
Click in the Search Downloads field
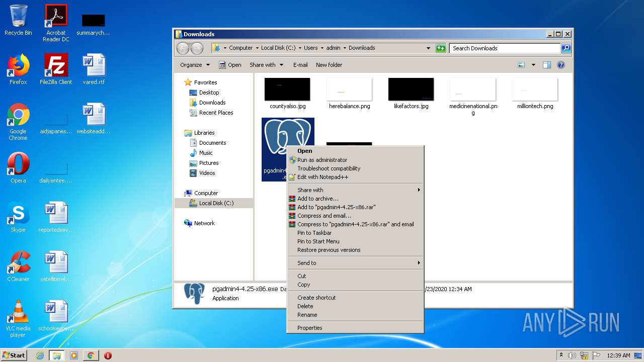505,48
